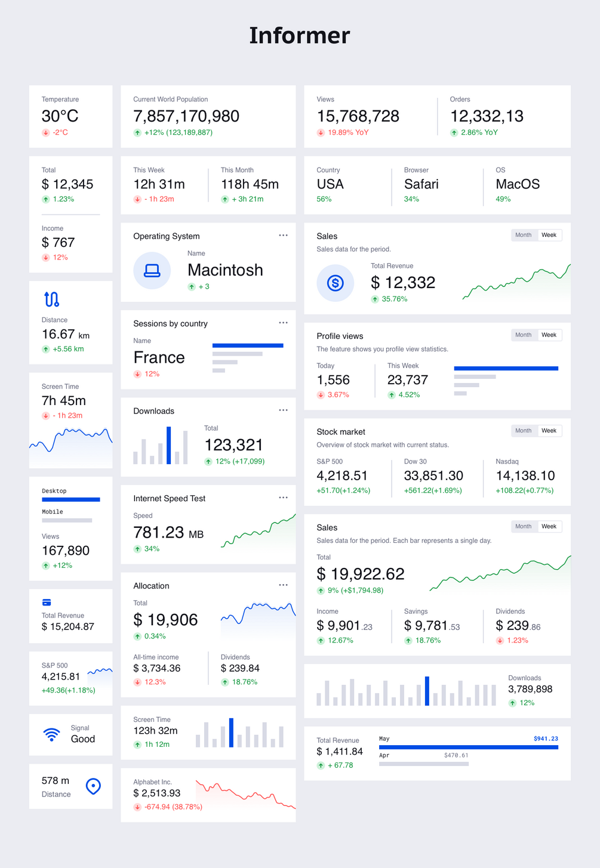Viewport: 600px width, 868px height.
Task: Click the Screen Time 7h 45m line chart
Action: 71,447
